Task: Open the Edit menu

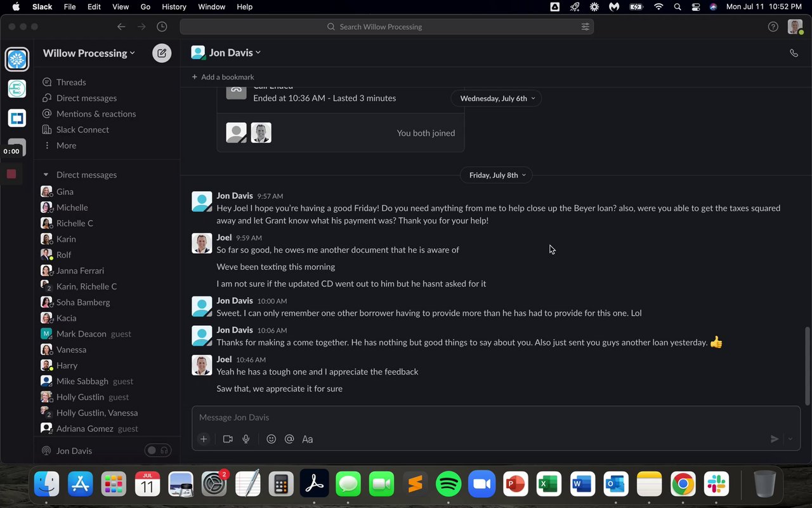Action: [94, 7]
